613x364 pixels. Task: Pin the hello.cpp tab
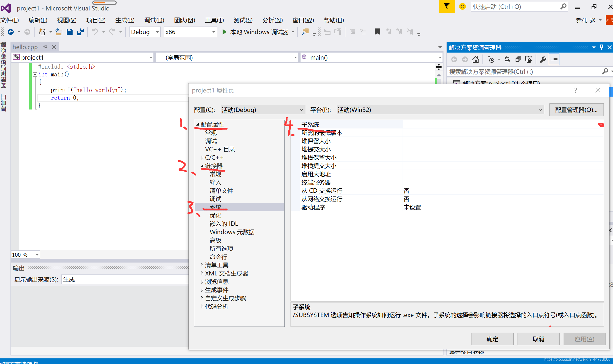click(x=45, y=47)
